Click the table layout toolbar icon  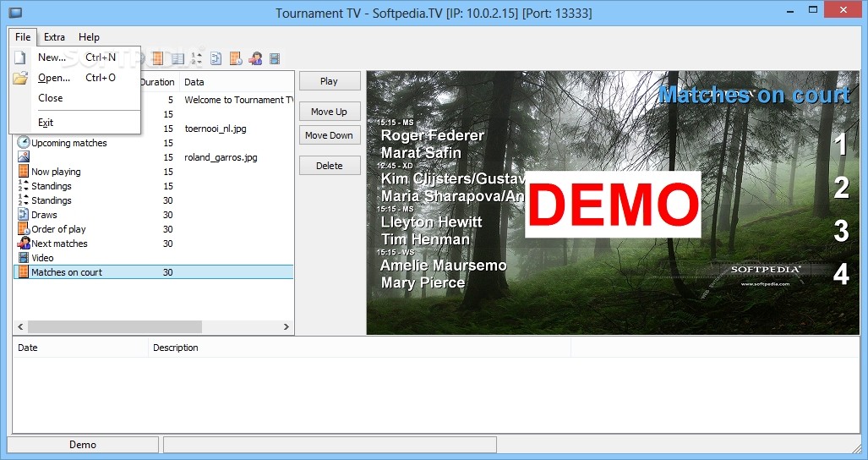coord(177,58)
